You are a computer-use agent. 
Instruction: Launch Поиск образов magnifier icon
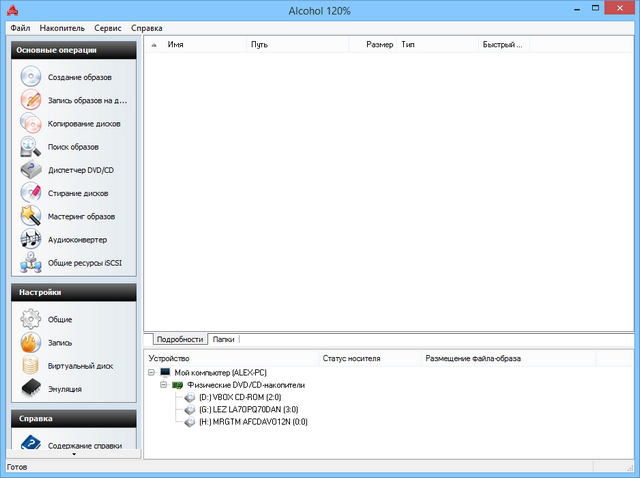coord(30,147)
